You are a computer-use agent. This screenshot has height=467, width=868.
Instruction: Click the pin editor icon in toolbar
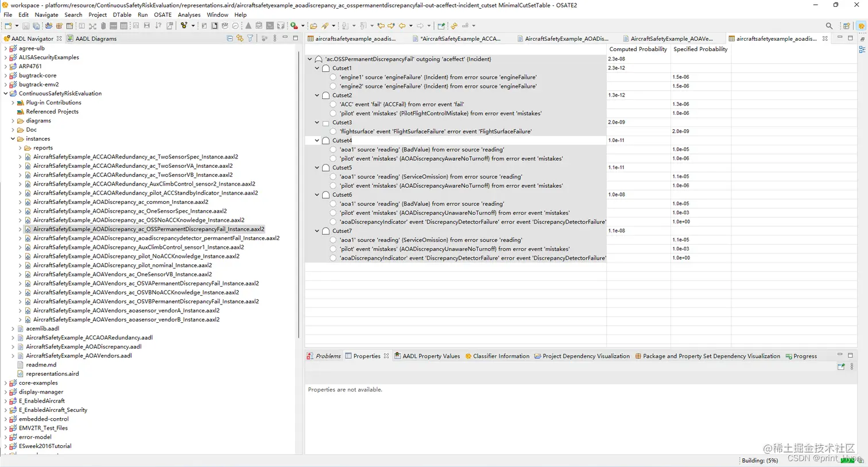pyautogui.click(x=441, y=26)
